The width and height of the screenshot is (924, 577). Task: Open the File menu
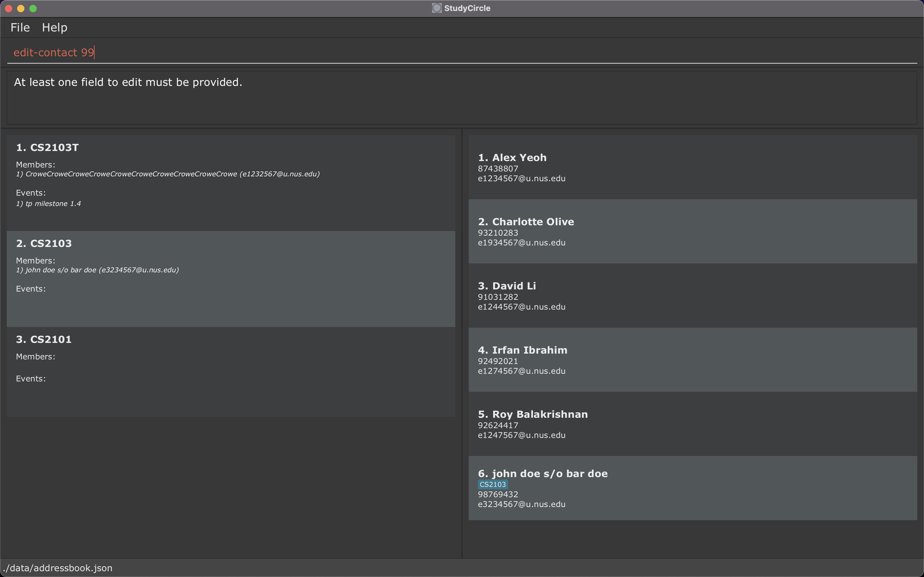point(20,28)
